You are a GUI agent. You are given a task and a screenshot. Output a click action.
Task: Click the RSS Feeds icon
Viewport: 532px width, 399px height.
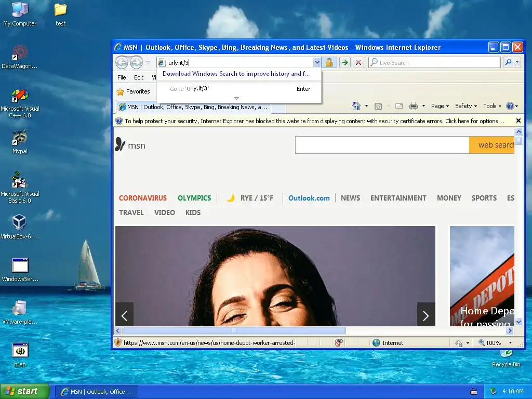pos(378,106)
